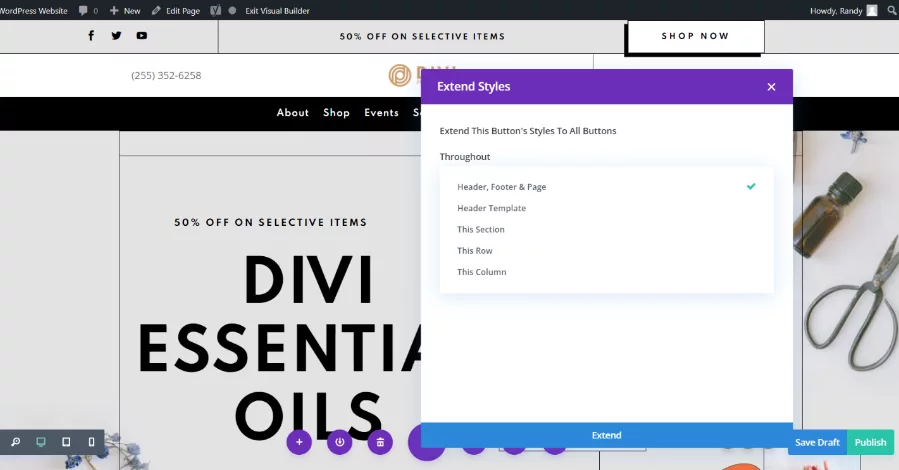Screen dimensions: 899x470
Task: Open the Twitter social icon
Action: click(116, 36)
